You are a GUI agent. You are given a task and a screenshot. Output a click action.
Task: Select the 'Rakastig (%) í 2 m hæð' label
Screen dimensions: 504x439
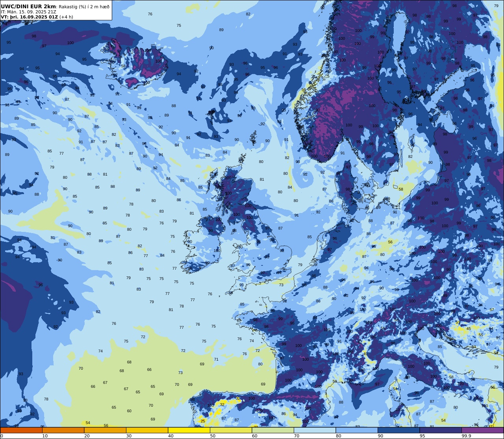click(84, 7)
